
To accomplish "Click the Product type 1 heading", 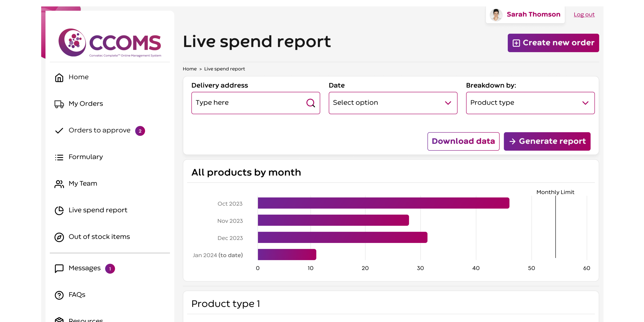I will (x=226, y=304).
